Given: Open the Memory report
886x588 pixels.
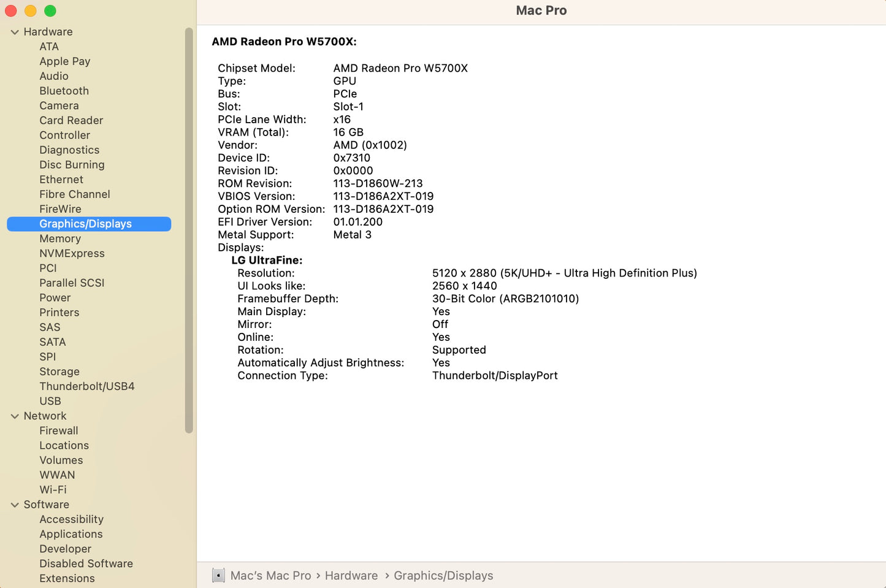Looking at the screenshot, I should [60, 239].
